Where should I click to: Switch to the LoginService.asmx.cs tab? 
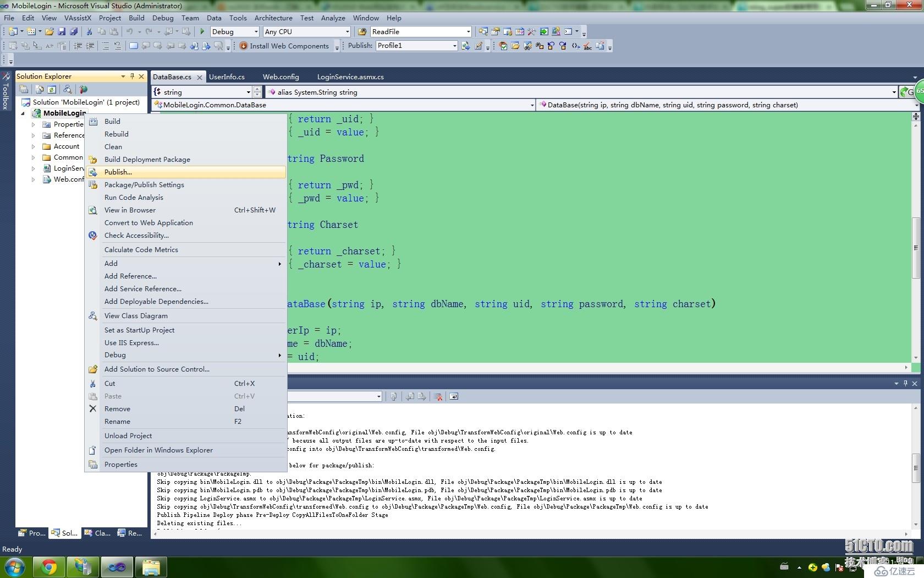(x=350, y=77)
